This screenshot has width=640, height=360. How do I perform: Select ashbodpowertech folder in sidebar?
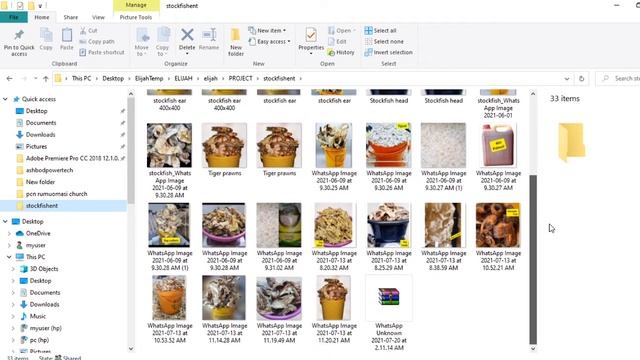pyautogui.click(x=49, y=170)
